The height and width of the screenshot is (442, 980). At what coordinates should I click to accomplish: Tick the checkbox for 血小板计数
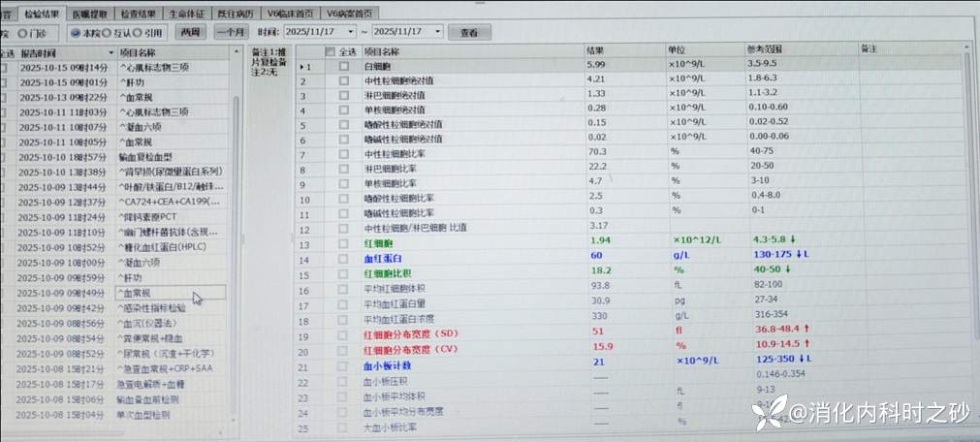click(x=343, y=366)
